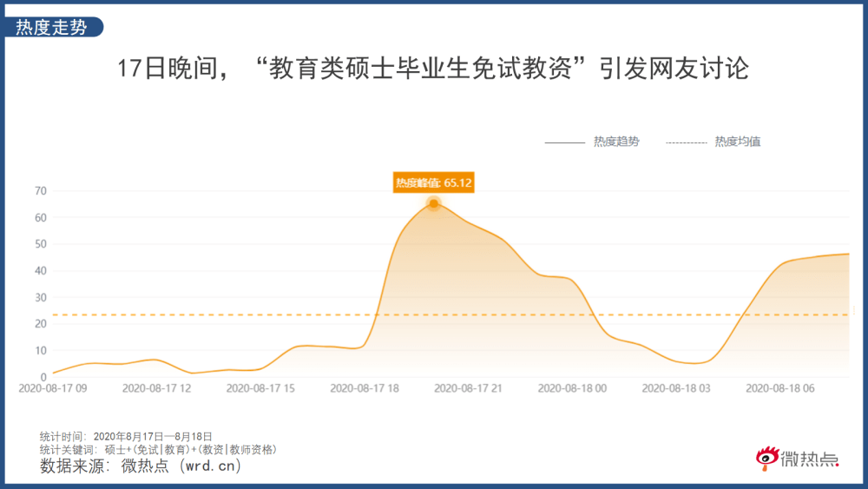This screenshot has width=868, height=489.
Task: Click x-axis label 2020-08-17 18
Action: point(365,388)
